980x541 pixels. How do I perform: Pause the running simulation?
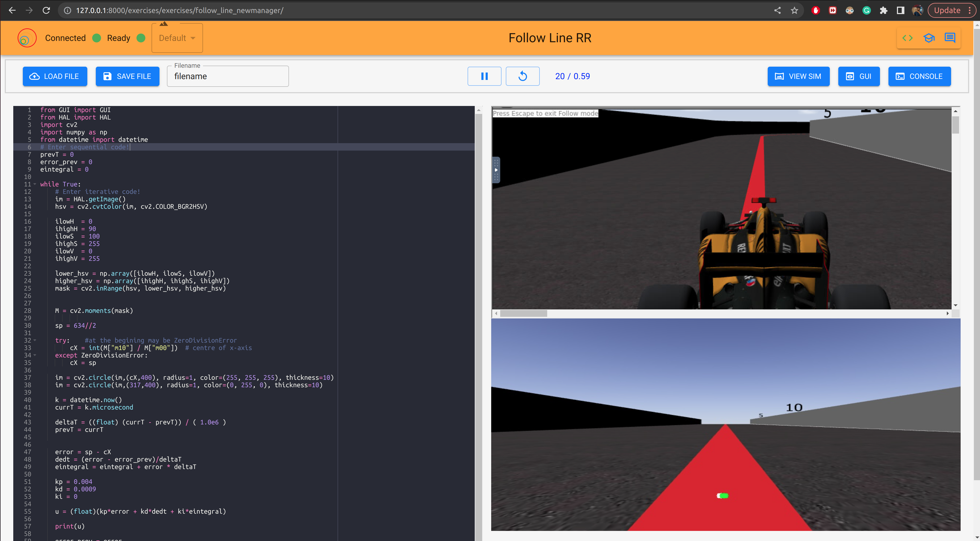484,76
